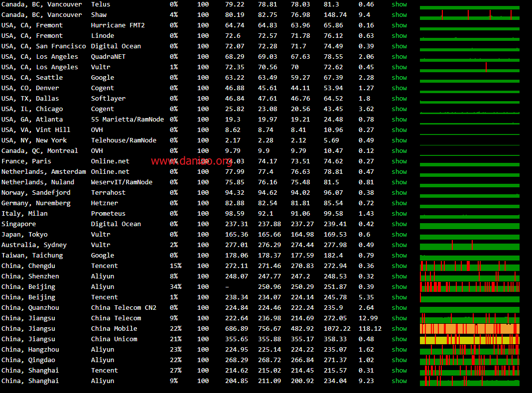The image size is (532, 393).
Task: Click 'show' for Jiangsu China Mobile row
Action: pos(399,329)
